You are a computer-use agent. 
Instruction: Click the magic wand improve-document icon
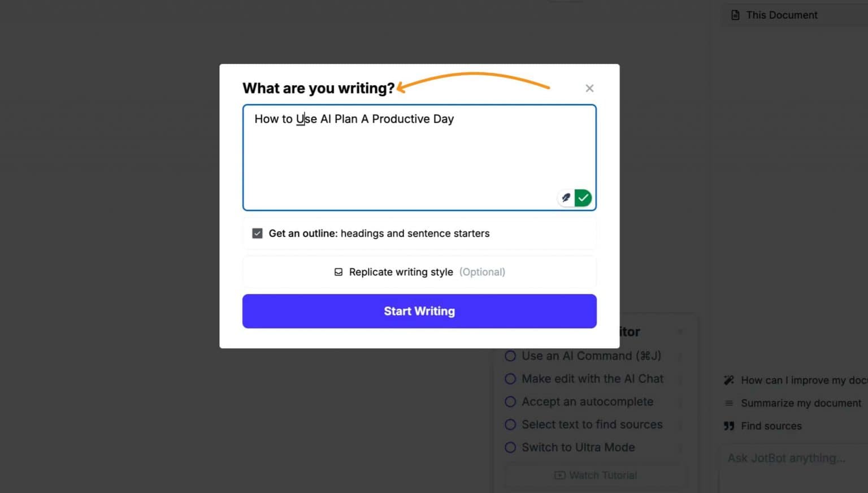click(x=728, y=379)
